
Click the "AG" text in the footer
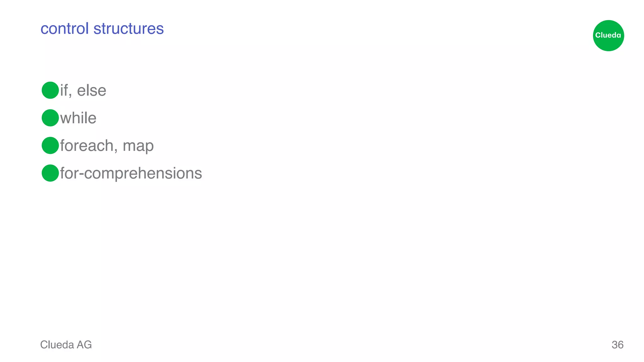84,345
